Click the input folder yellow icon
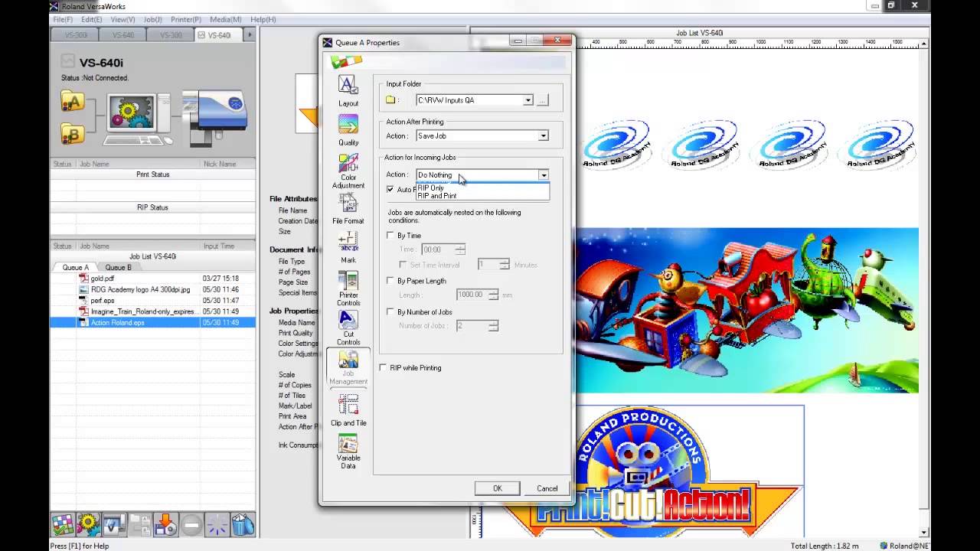This screenshot has height=551, width=980. click(391, 100)
